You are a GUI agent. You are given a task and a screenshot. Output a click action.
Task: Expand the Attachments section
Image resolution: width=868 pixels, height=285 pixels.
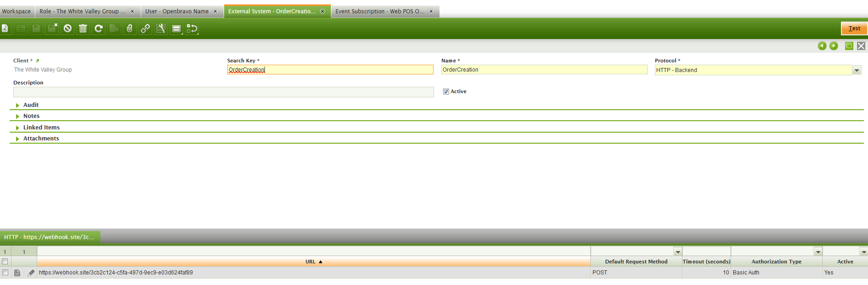click(x=17, y=139)
